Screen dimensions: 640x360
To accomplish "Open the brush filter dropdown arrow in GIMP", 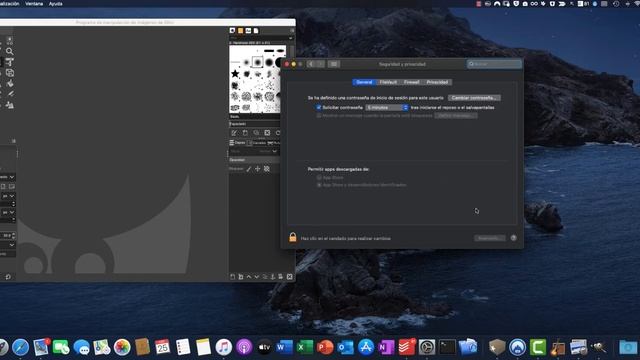I will pos(291,38).
